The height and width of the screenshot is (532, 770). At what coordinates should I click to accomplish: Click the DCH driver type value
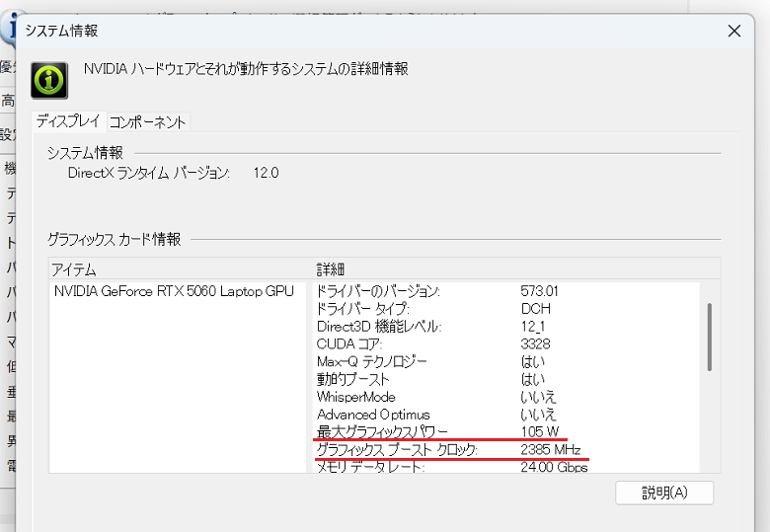pyautogui.click(x=535, y=309)
